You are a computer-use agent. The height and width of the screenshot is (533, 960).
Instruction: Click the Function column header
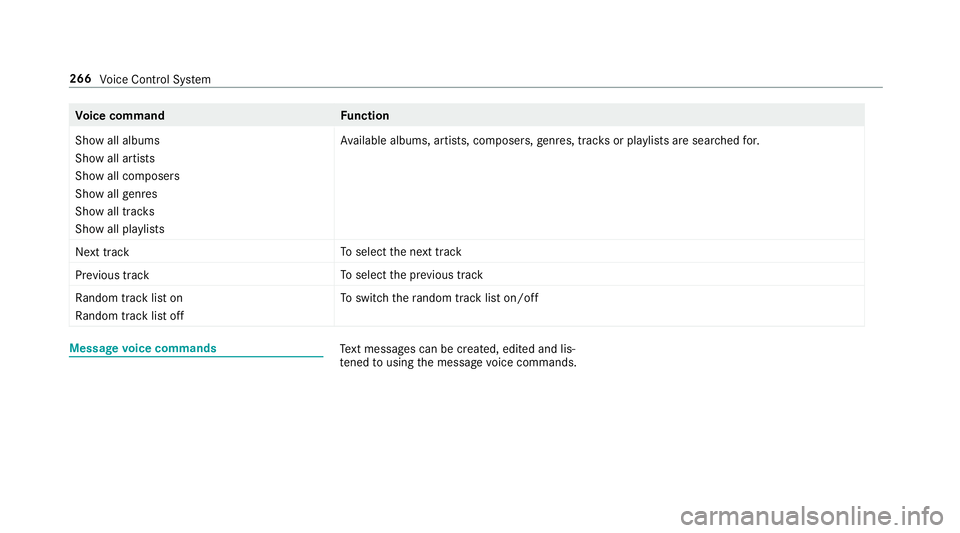click(x=365, y=116)
